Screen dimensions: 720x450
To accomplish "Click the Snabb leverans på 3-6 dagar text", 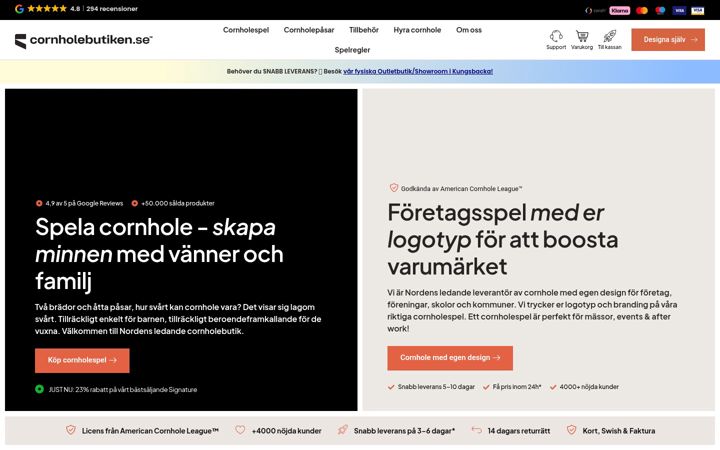I will (404, 431).
